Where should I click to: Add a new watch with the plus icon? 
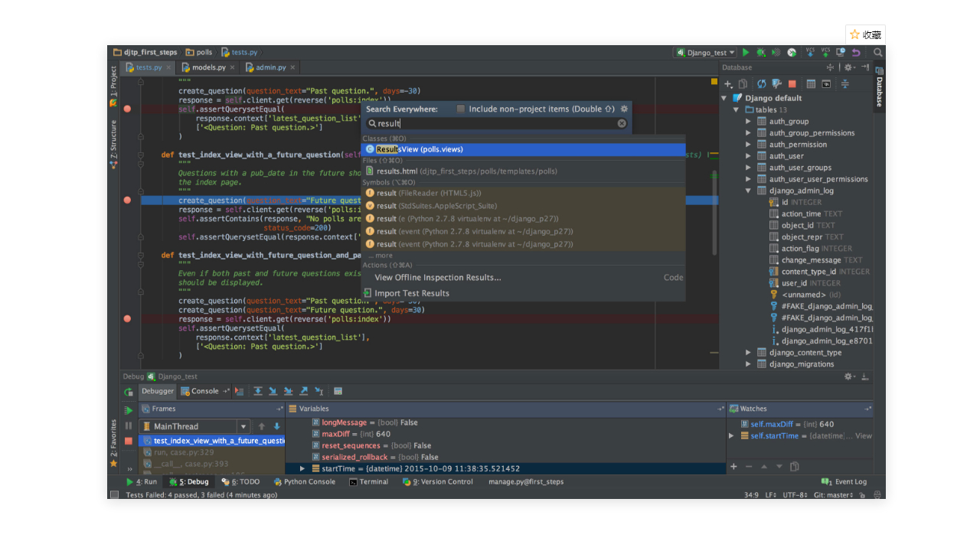[733, 466]
